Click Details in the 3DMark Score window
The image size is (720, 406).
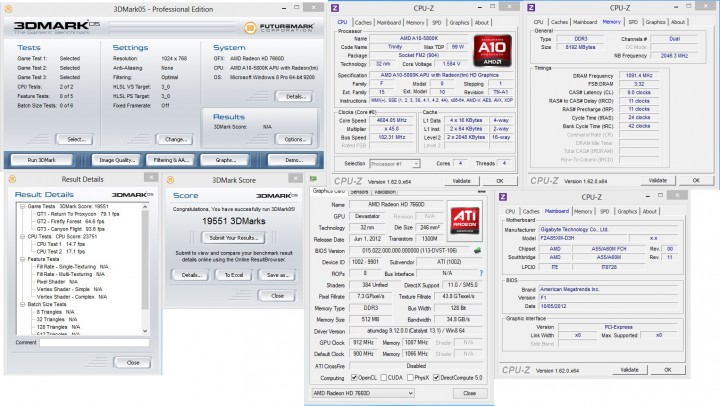190,275
